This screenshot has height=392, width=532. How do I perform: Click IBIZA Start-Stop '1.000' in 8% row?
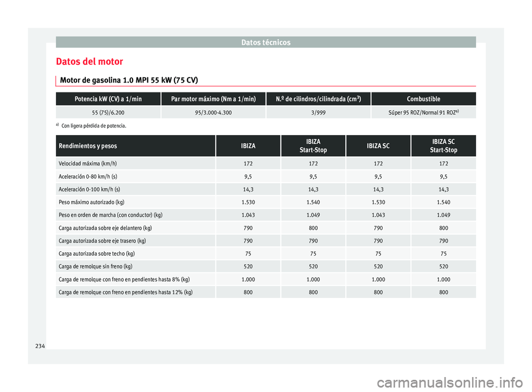pos(313,280)
